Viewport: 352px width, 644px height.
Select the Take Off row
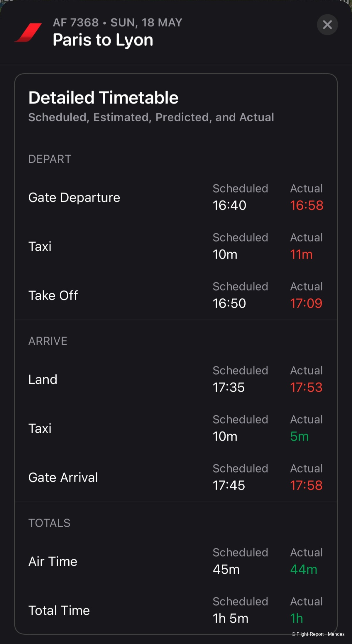click(176, 295)
